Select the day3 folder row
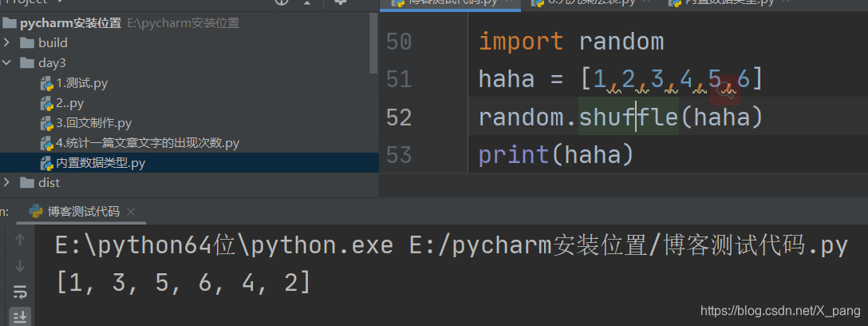The height and width of the screenshot is (326, 868). 189,62
